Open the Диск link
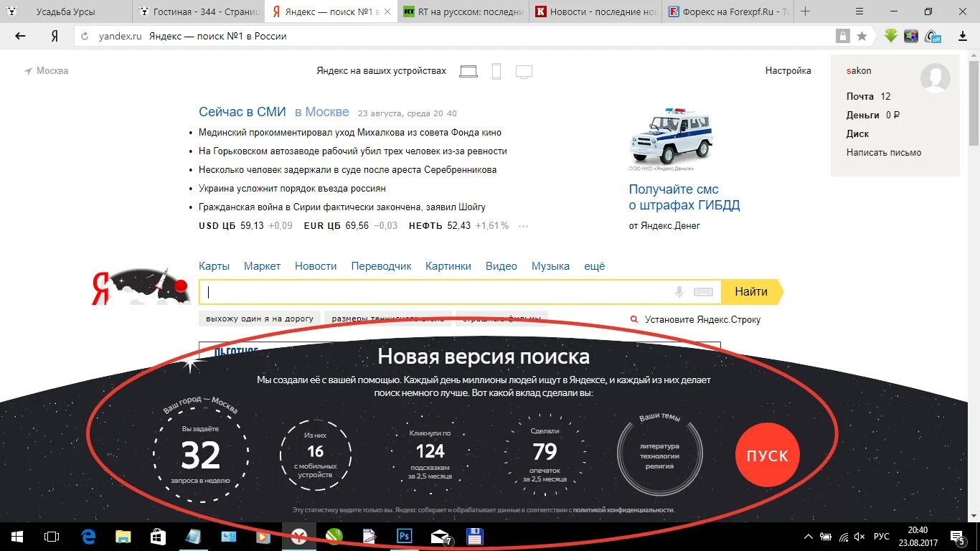The height and width of the screenshot is (551, 980). 857,133
